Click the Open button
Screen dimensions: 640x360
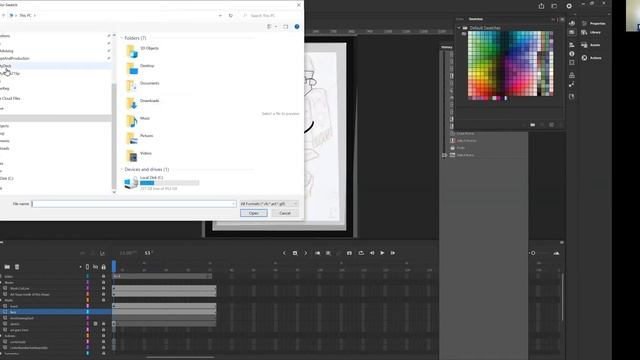[253, 213]
